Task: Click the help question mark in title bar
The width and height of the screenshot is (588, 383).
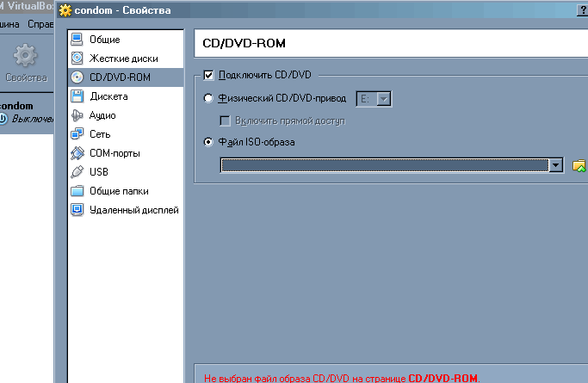Action: [x=583, y=10]
